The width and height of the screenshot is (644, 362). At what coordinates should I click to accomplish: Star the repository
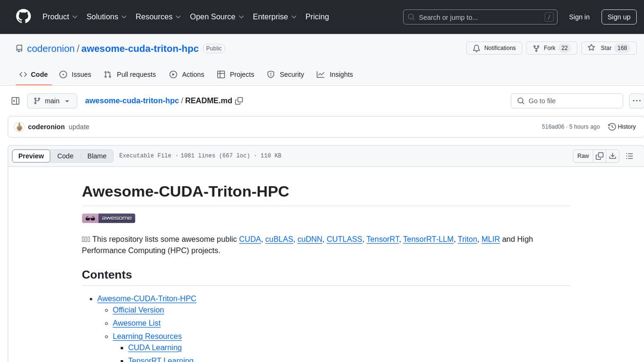point(608,48)
